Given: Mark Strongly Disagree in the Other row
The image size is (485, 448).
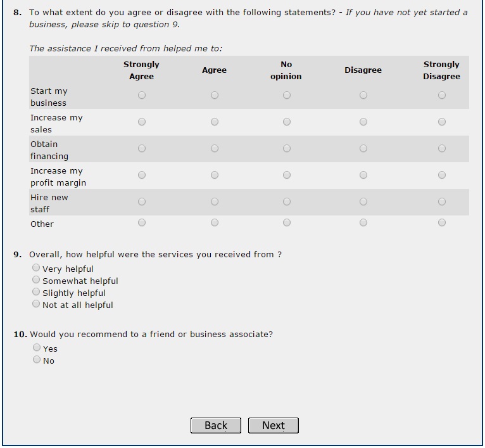Looking at the screenshot, I should 442,223.
